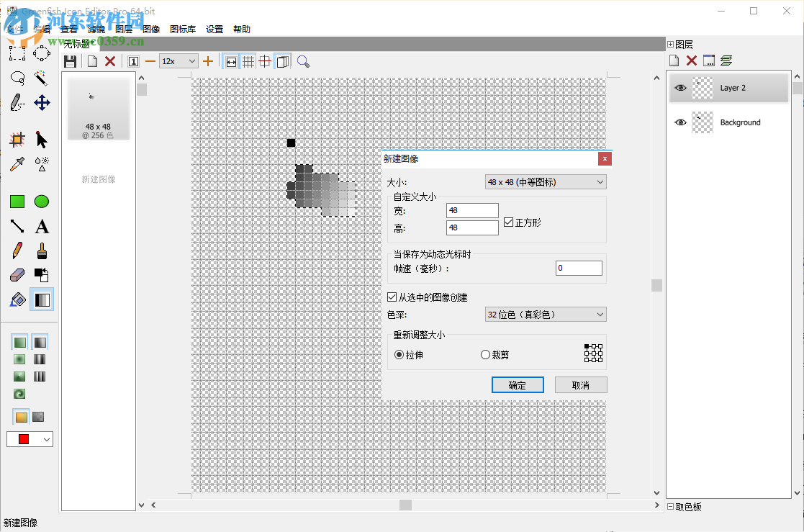Pick the Paintbrush tool
Screen dimensions: 804x532
pyautogui.click(x=41, y=251)
